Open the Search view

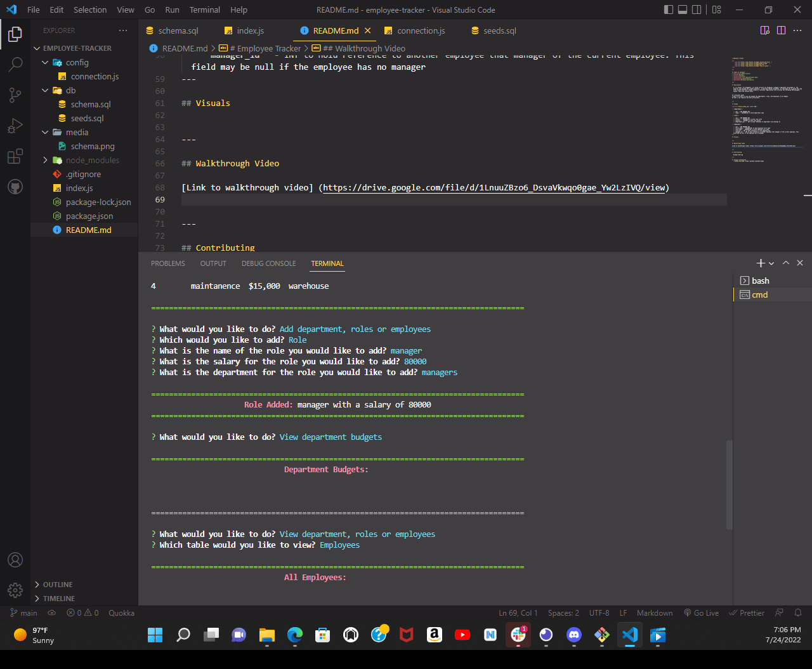pyautogui.click(x=15, y=64)
